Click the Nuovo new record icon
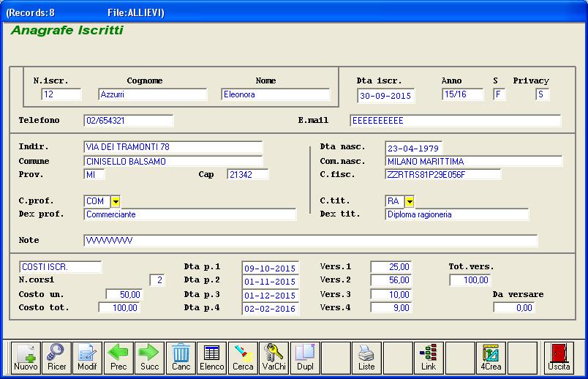This screenshot has height=379, width=588. click(x=26, y=358)
